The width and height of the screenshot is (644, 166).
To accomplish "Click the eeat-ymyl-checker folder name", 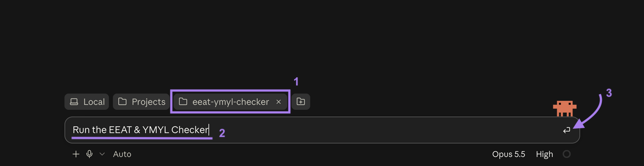I will (231, 102).
